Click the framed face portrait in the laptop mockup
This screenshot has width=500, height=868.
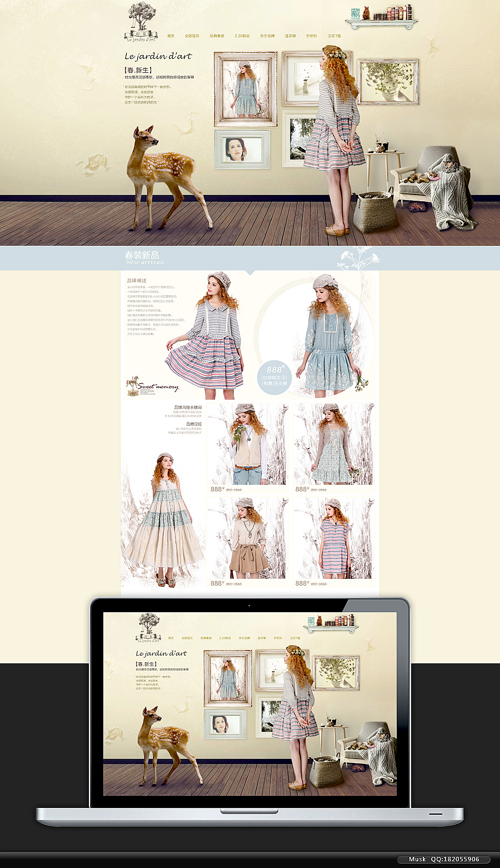(225, 725)
